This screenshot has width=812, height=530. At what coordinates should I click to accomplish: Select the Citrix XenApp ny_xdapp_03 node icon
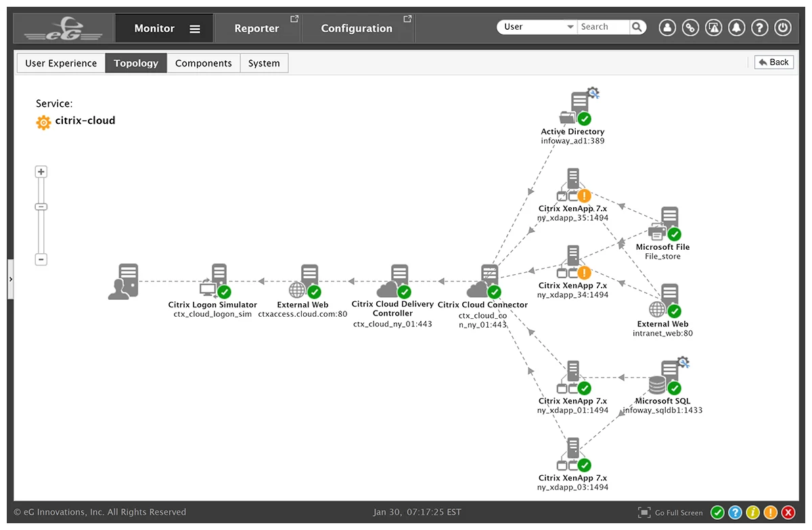(573, 455)
